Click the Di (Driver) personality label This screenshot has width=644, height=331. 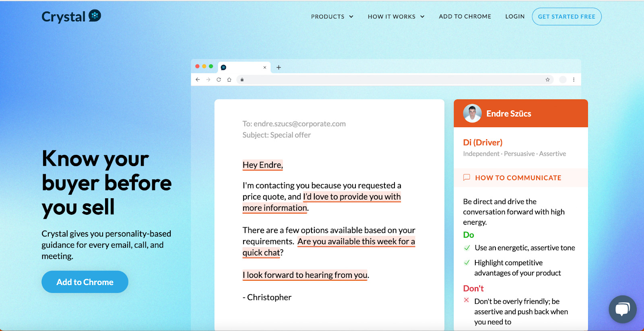coord(483,142)
